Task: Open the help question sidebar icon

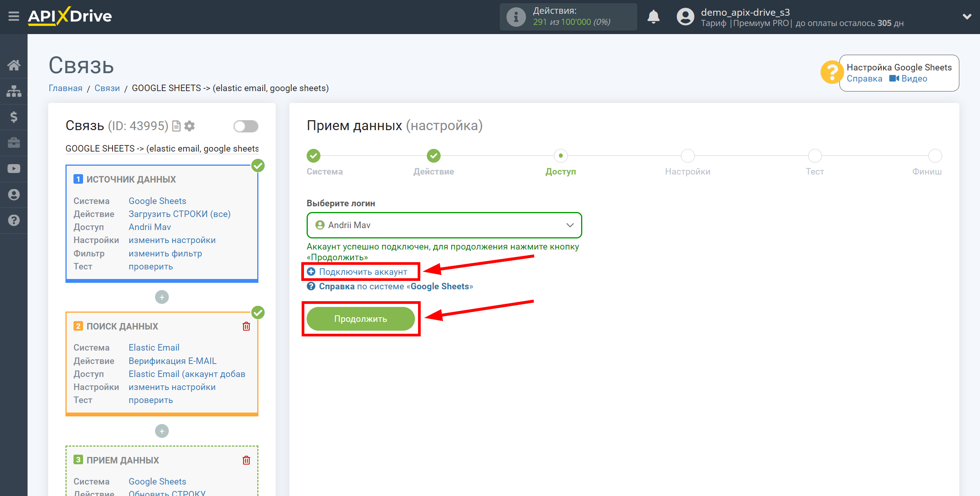Action: tap(14, 220)
